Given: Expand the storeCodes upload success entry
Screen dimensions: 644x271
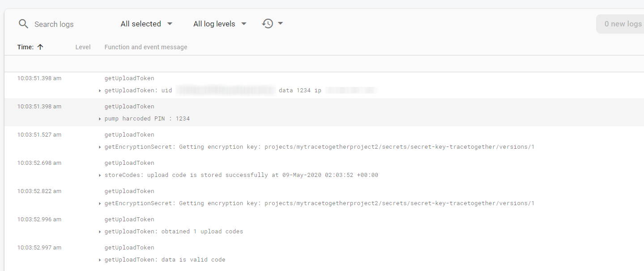Looking at the screenshot, I should pos(99,175).
